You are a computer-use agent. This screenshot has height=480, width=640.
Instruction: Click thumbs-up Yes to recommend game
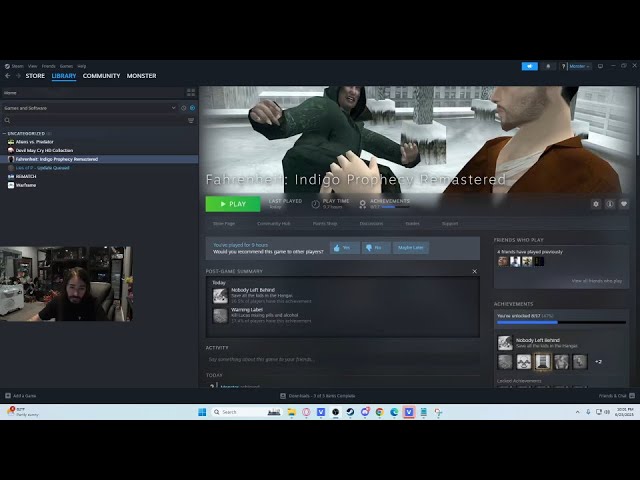[x=343, y=247]
